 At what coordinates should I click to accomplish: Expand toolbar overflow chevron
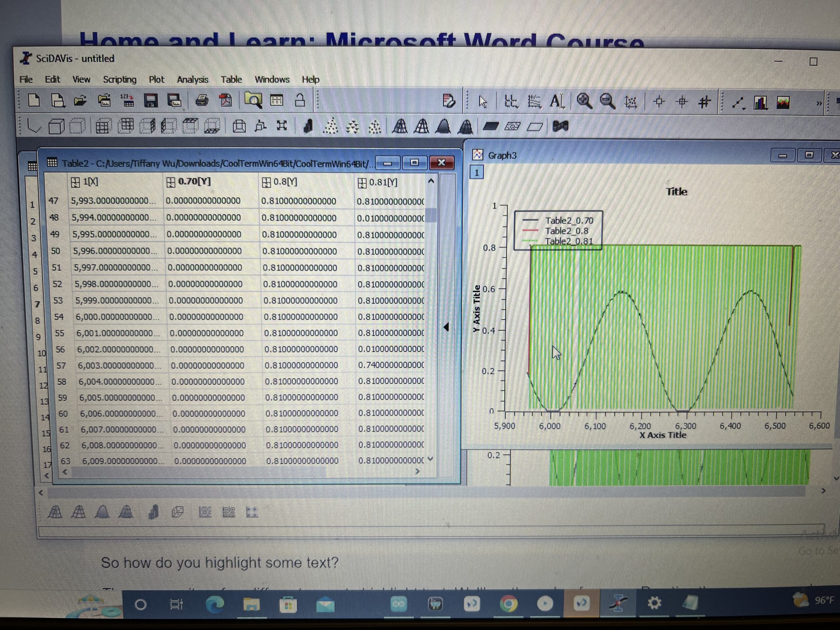click(819, 103)
